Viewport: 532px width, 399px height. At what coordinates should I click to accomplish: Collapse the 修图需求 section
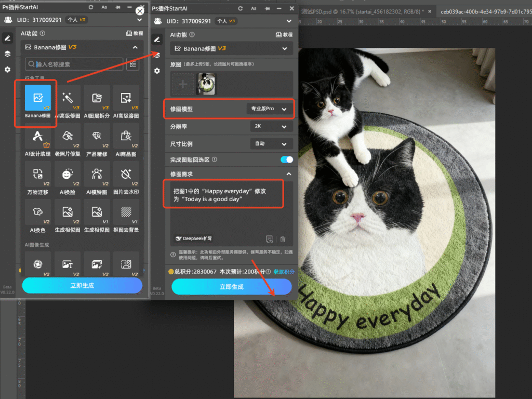(x=289, y=174)
